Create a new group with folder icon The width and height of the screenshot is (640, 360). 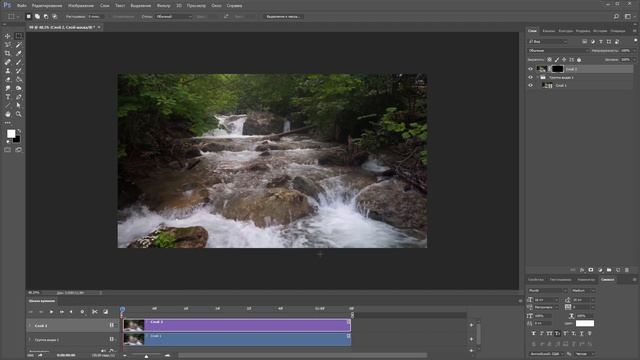pos(609,270)
